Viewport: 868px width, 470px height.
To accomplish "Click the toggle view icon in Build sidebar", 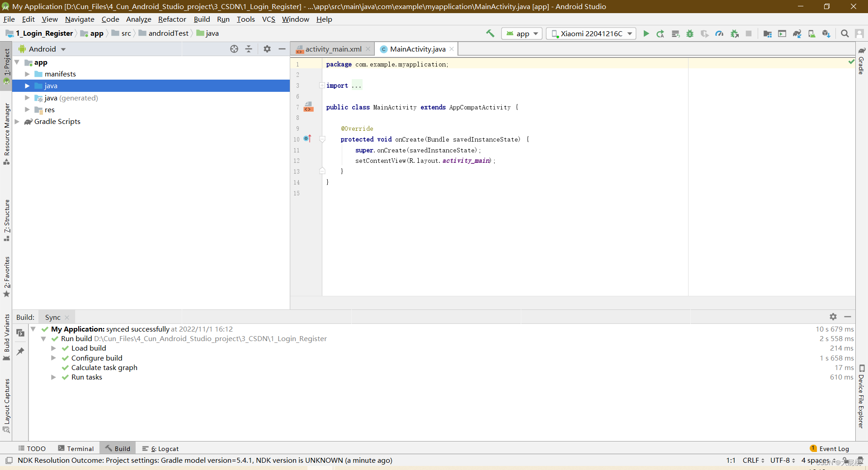I will 20,333.
